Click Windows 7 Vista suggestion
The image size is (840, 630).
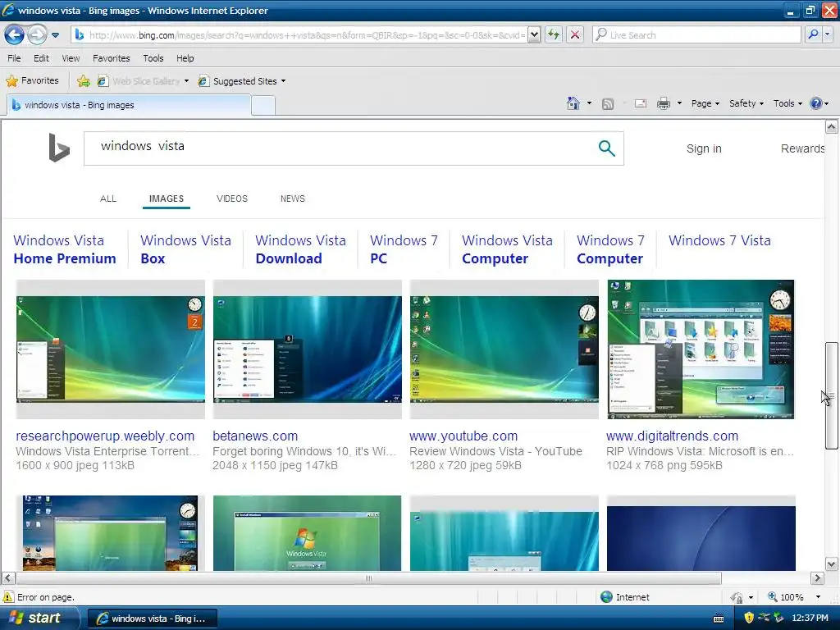pyautogui.click(x=719, y=240)
